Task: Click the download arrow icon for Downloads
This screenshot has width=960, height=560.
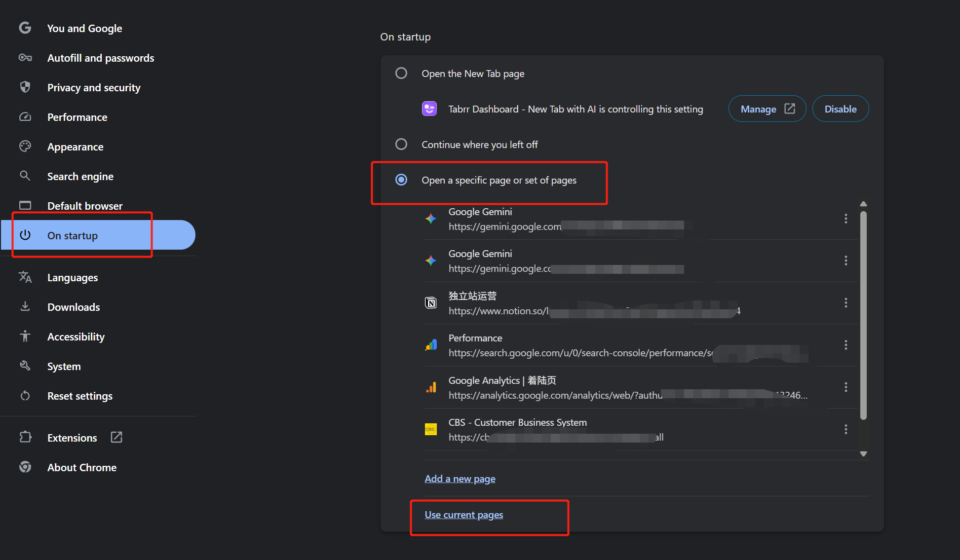Action: 25,306
